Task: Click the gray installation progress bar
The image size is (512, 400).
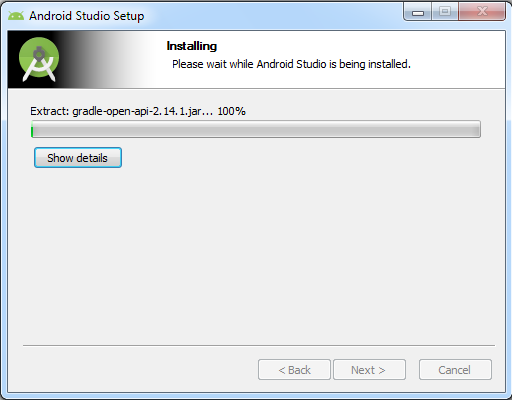Action: point(256,129)
